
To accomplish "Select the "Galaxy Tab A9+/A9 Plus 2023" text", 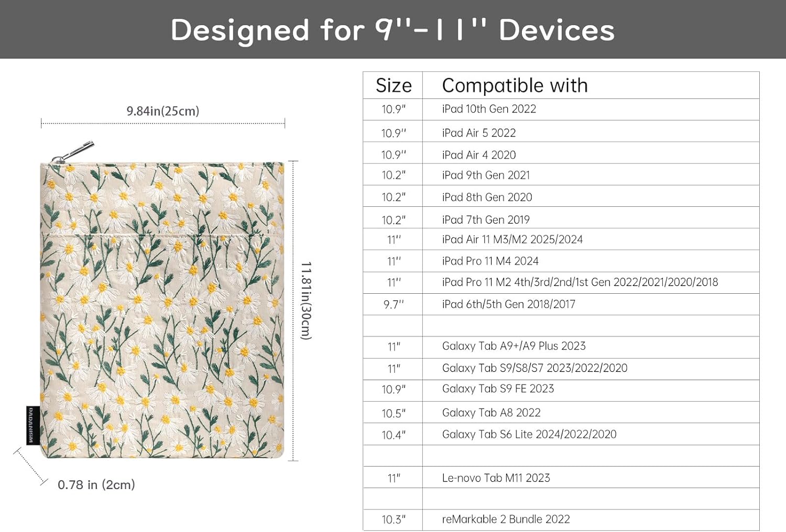I will 514,346.
